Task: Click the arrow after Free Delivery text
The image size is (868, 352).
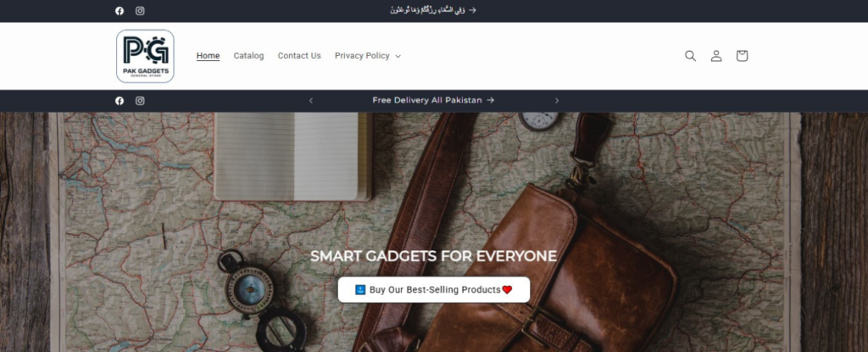Action: (x=491, y=100)
